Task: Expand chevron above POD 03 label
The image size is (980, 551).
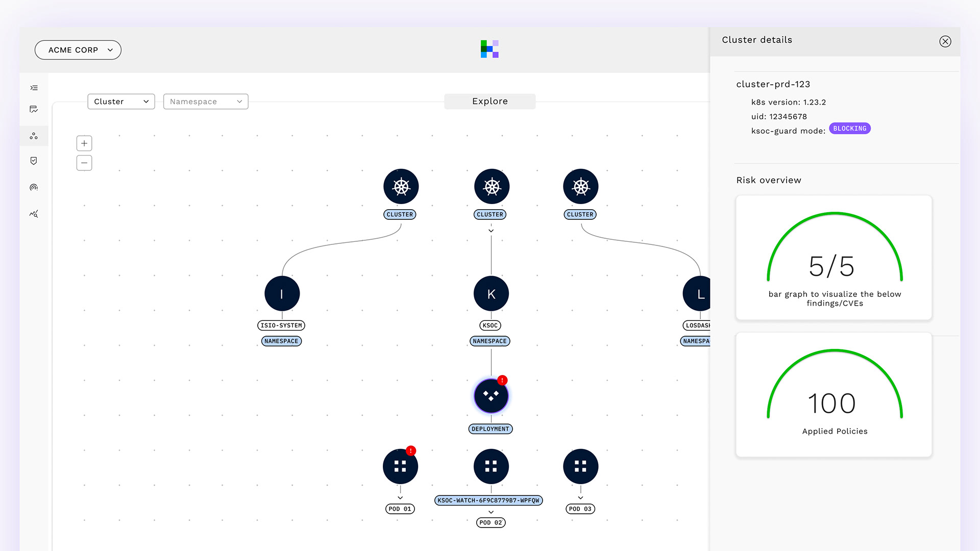Action: point(580,498)
